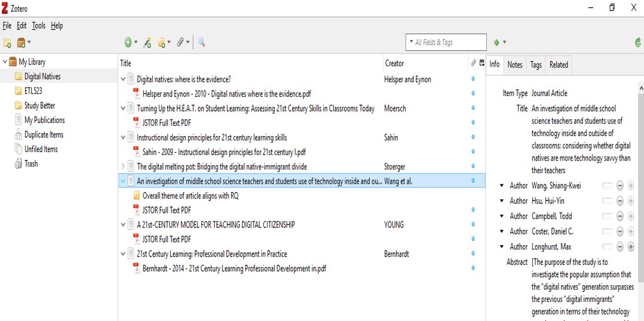The width and height of the screenshot is (644, 321).
Task: Collapse the Wang et al. investigation item
Action: click(123, 181)
